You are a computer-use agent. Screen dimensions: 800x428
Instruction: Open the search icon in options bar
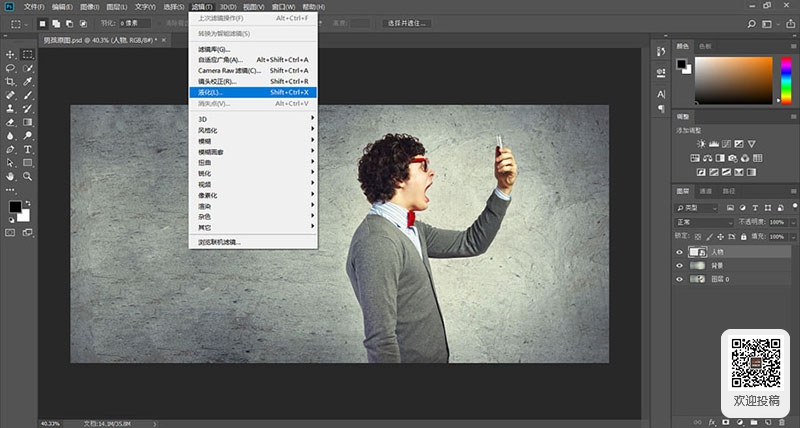[x=752, y=24]
